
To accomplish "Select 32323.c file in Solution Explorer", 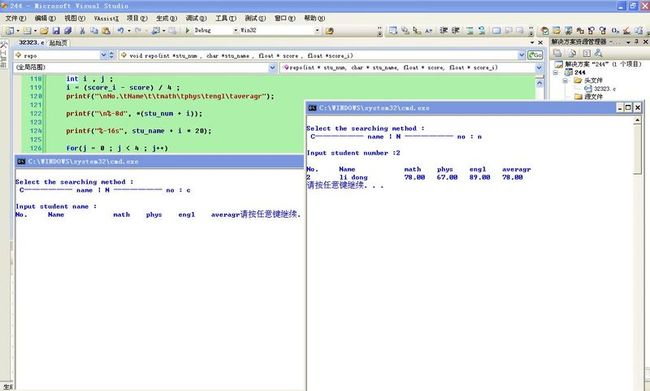I will [x=600, y=89].
